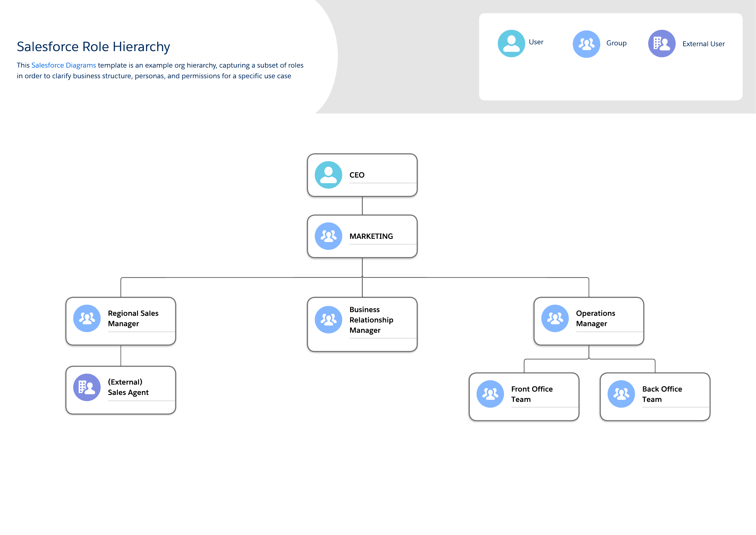
Task: Select the Operations Manager label text
Action: 595,318
